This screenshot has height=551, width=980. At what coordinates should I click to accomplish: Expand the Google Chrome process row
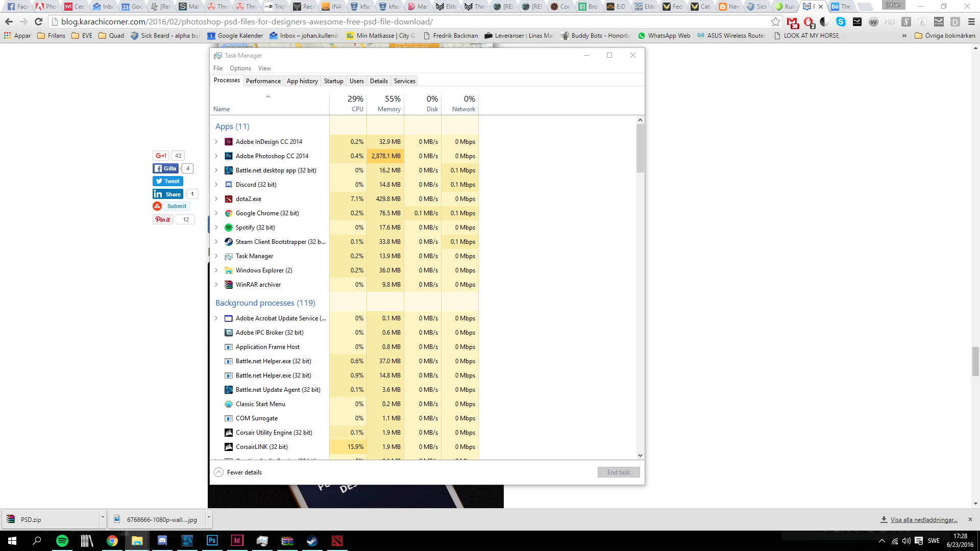216,213
